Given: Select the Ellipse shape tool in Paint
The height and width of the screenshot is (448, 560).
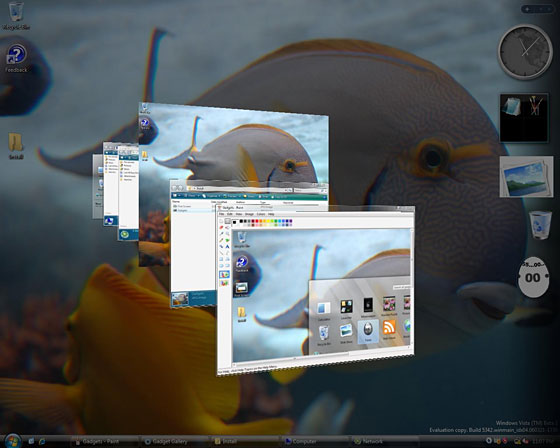Looking at the screenshot, I should point(221,265).
